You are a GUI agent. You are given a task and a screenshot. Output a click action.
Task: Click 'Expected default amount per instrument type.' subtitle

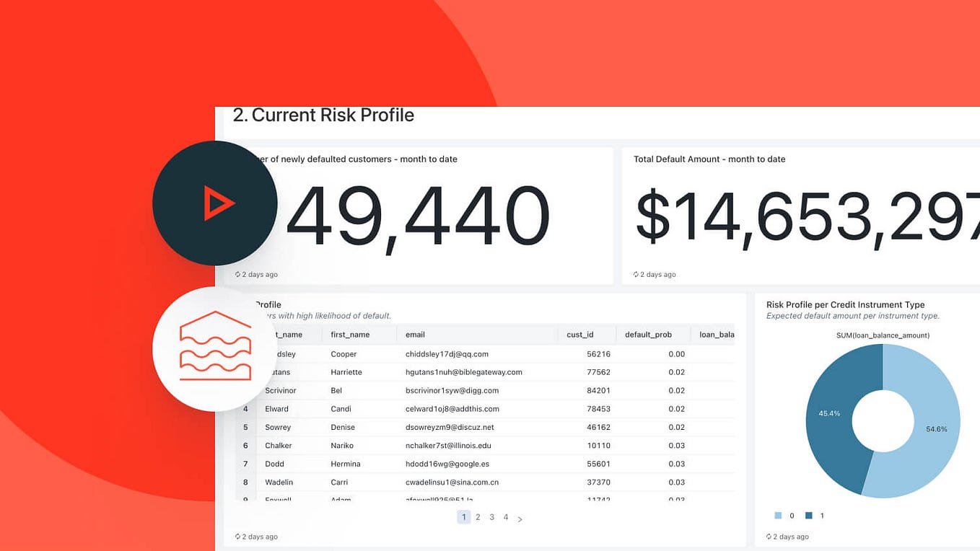click(x=853, y=316)
